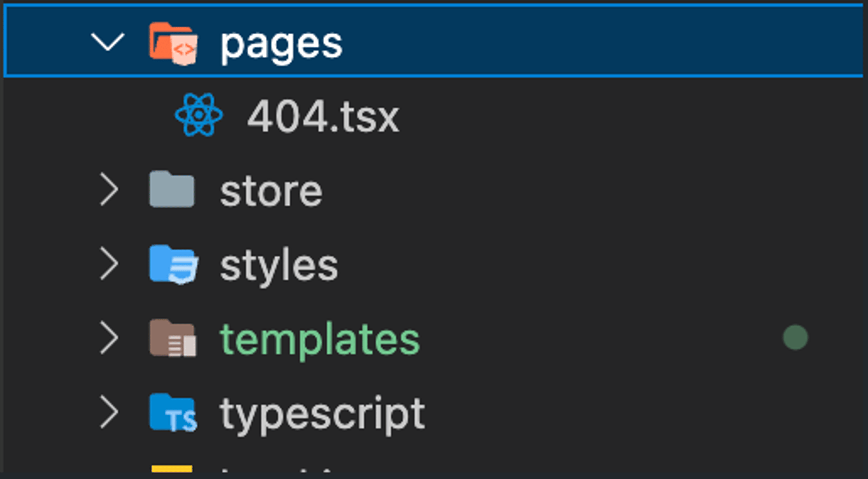
Task: Collapse the pages folder chevron
Action: [x=108, y=42]
